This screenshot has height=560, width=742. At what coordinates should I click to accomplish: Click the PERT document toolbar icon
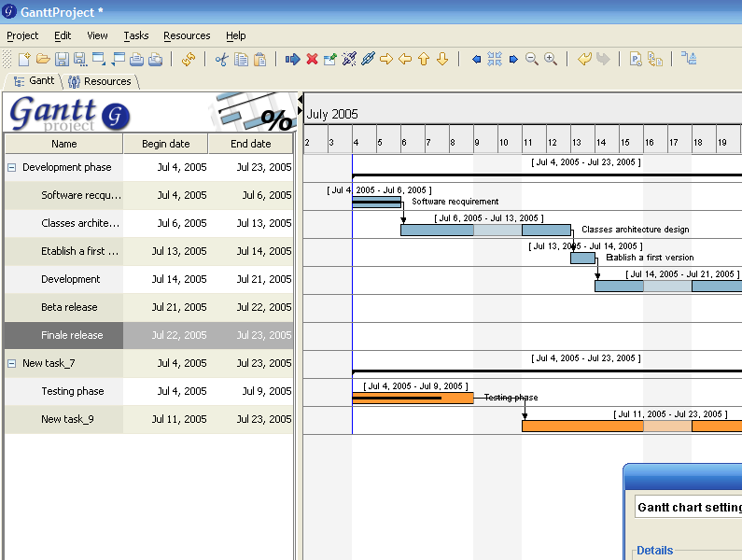pyautogui.click(x=636, y=59)
